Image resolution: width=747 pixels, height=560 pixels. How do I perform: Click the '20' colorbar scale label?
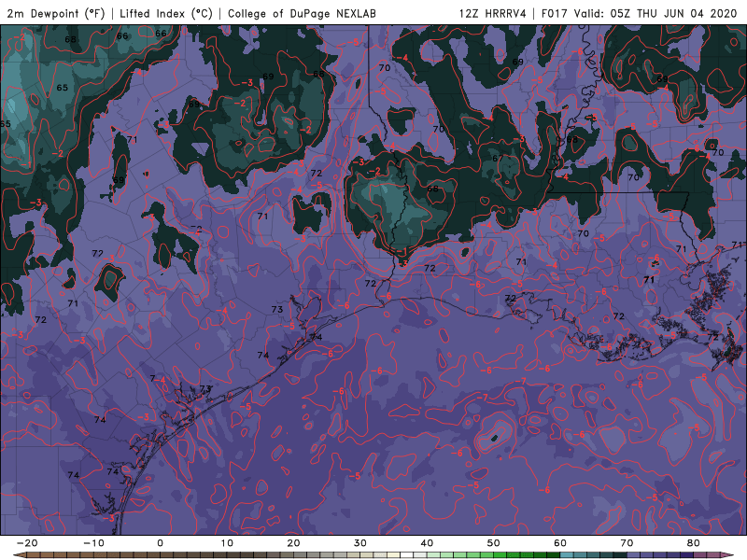pyautogui.click(x=293, y=543)
